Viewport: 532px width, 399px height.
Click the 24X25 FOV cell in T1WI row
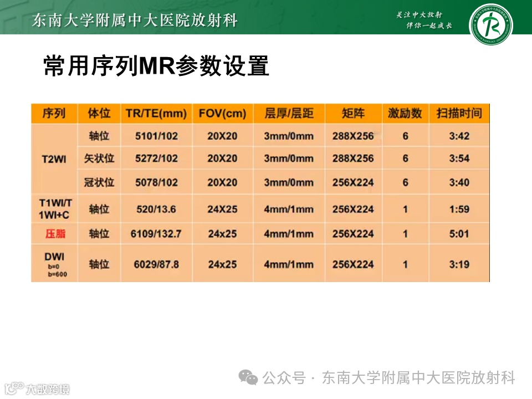(x=223, y=209)
